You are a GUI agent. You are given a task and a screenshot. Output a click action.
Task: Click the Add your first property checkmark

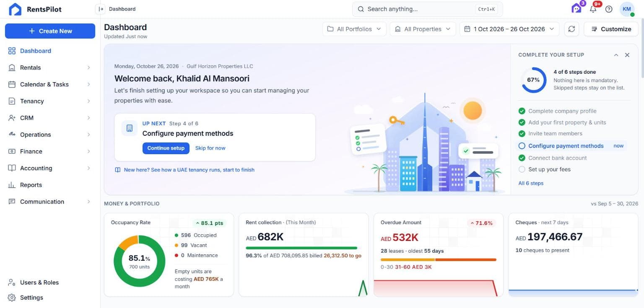(522, 122)
